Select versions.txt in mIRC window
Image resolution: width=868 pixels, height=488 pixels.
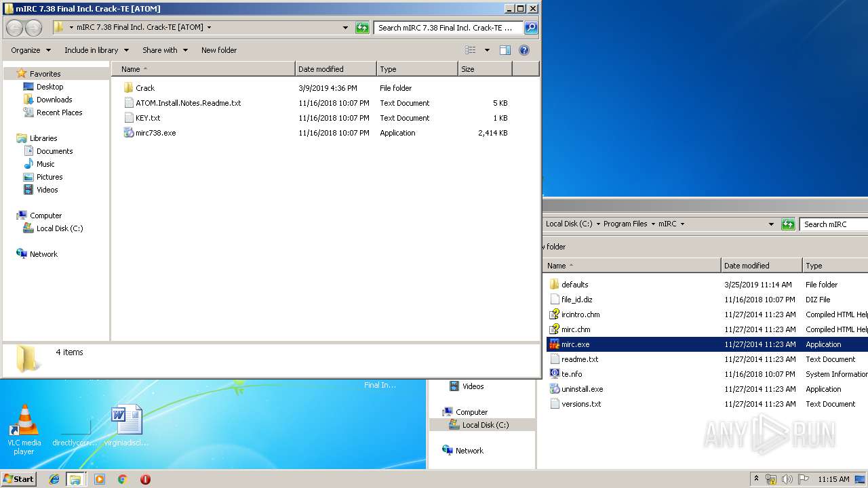[581, 404]
